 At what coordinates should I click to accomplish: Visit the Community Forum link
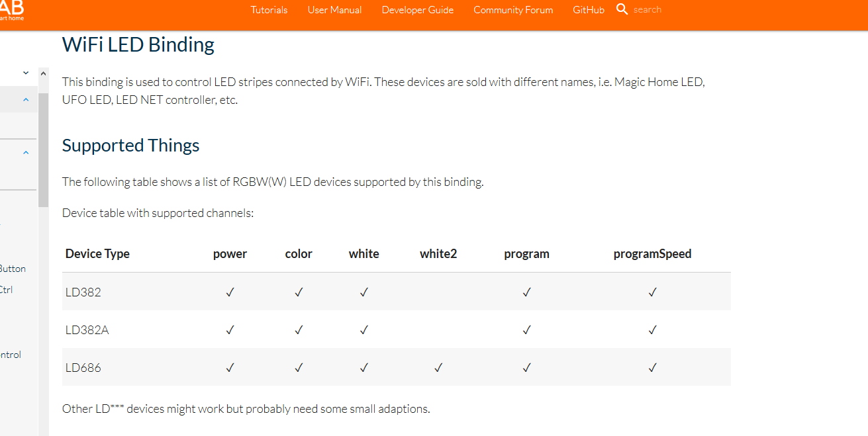tap(513, 10)
